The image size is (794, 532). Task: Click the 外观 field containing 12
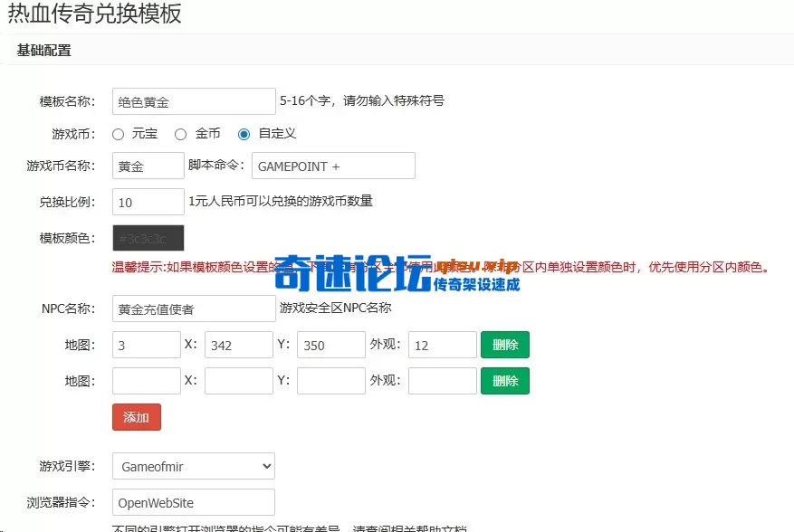coord(443,345)
